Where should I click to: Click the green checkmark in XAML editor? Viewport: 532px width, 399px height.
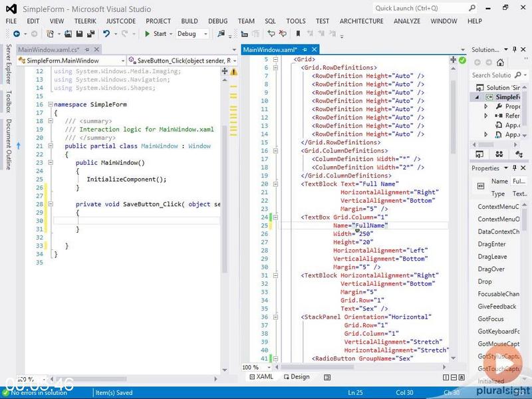coord(462,61)
